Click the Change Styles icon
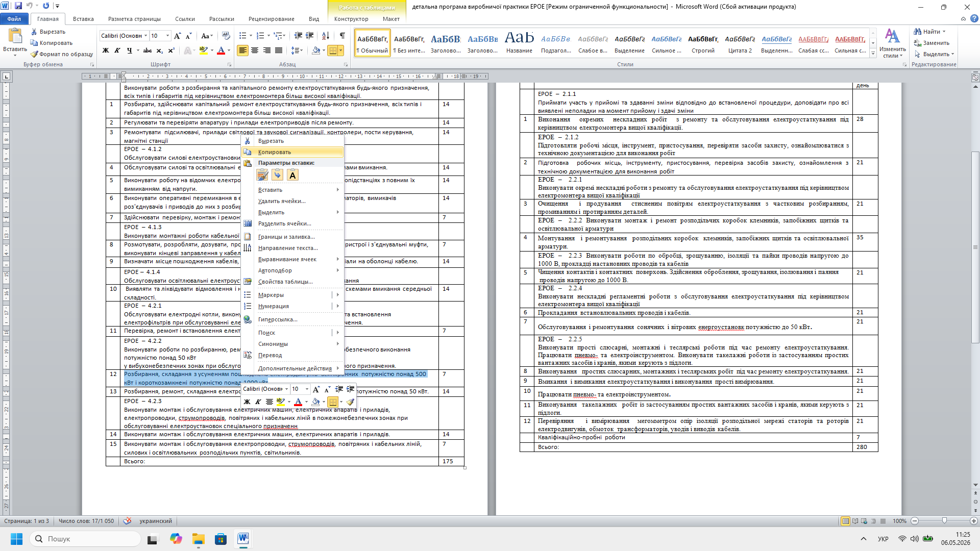The height and width of the screenshot is (551, 980). pos(892,43)
